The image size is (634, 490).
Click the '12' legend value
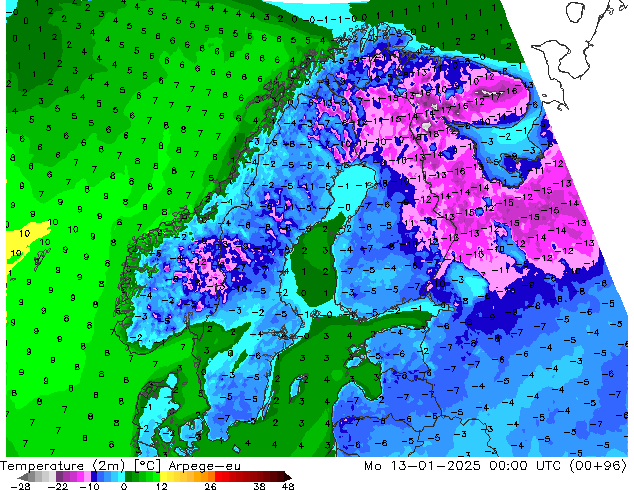(x=162, y=486)
